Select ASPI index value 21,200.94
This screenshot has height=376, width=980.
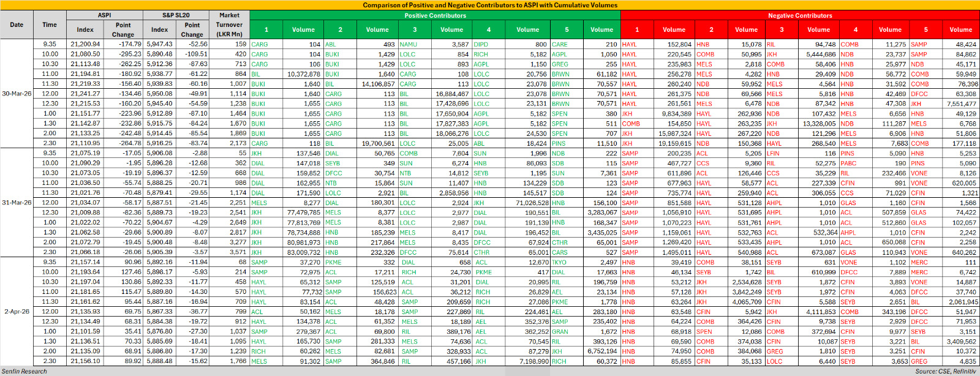(x=85, y=44)
